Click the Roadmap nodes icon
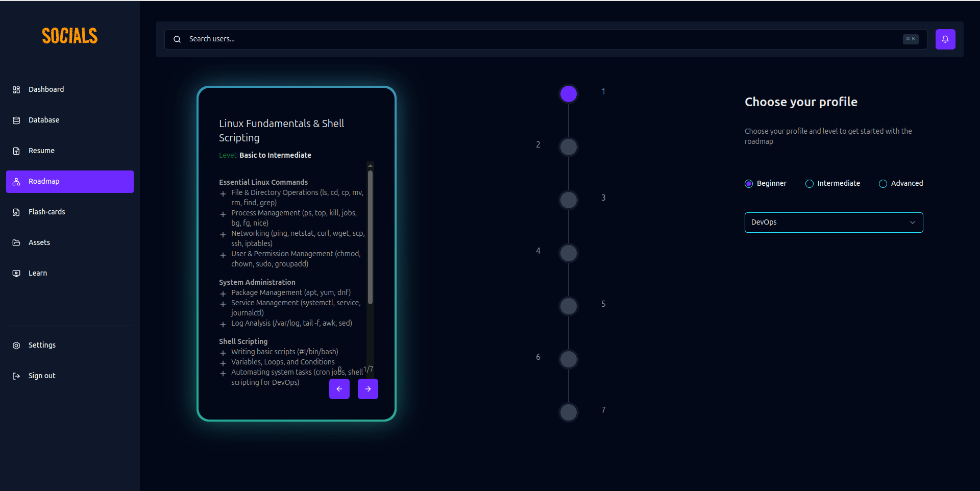Screen dimensions: 980x491 click(x=16, y=182)
